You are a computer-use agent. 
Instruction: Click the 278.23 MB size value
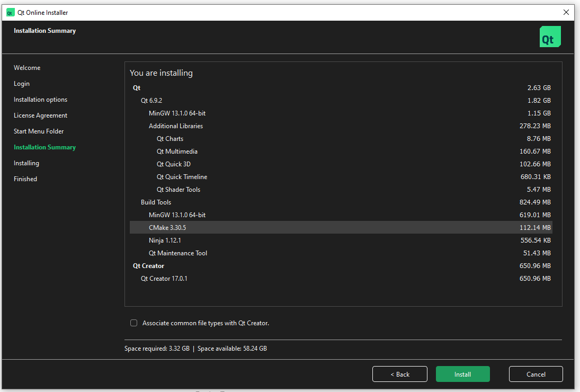tap(535, 126)
